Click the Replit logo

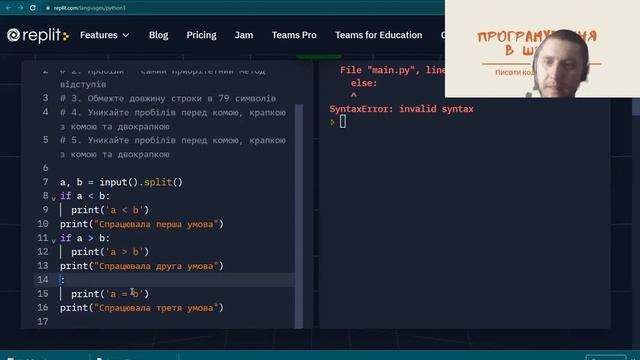(38, 36)
